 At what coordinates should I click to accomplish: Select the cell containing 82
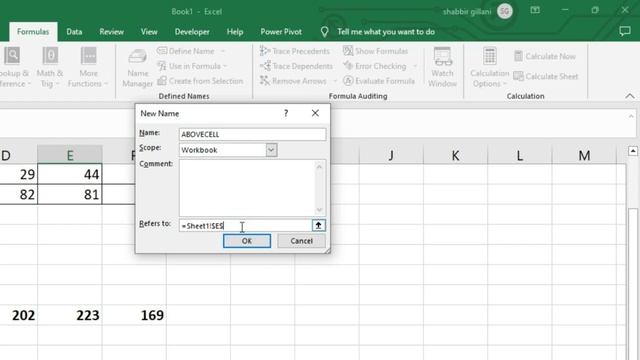(x=18, y=194)
